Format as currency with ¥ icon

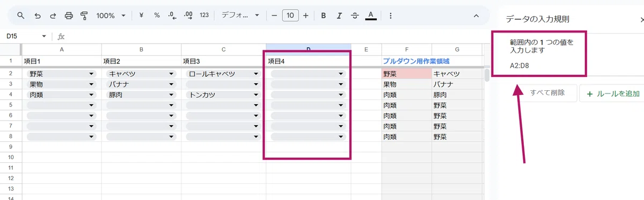click(x=141, y=16)
